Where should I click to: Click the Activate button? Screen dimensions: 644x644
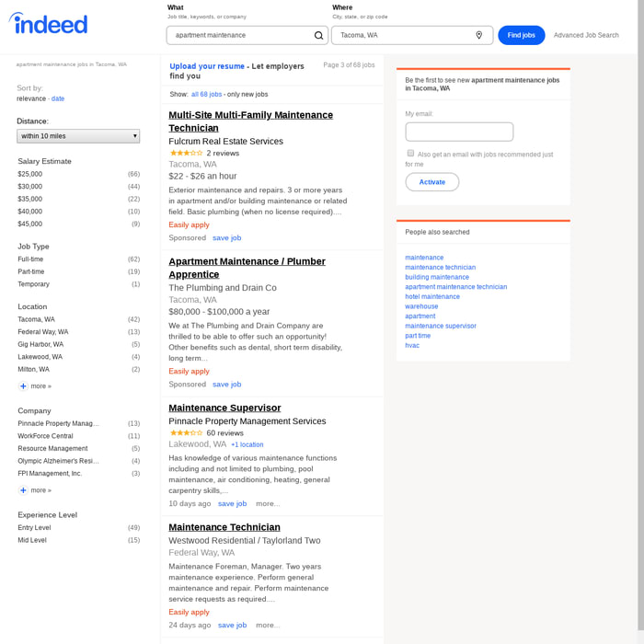click(431, 182)
